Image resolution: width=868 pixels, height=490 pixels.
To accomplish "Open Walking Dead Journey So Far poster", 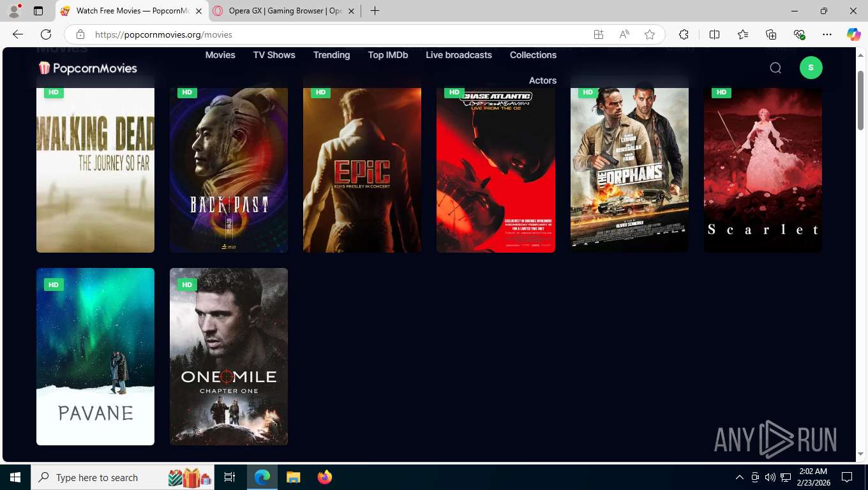I will pyautogui.click(x=95, y=164).
